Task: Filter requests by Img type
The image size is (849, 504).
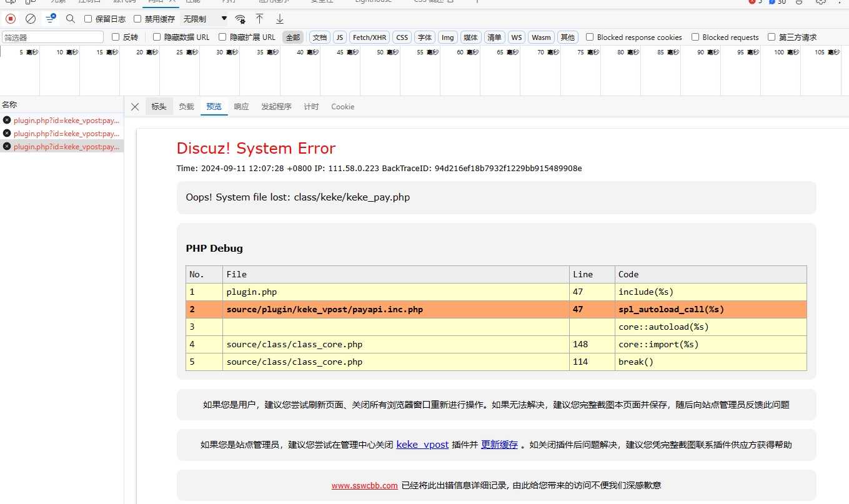Action: pyautogui.click(x=448, y=37)
